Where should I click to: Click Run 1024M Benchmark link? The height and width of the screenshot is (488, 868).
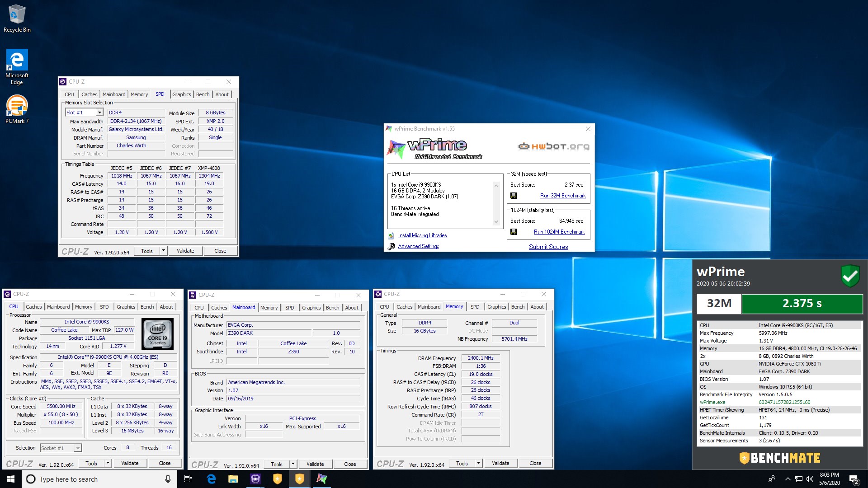(x=559, y=232)
